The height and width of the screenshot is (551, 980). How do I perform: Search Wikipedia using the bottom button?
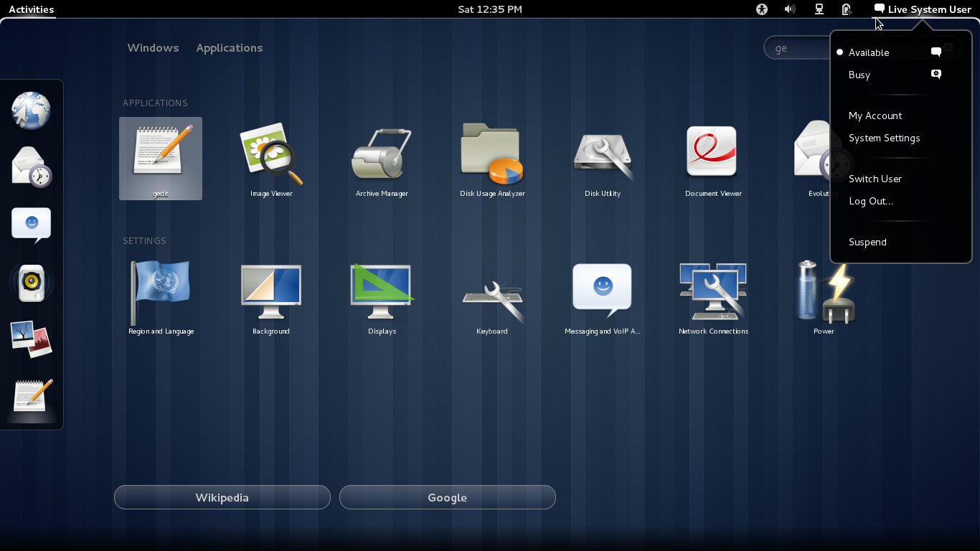[222, 496]
